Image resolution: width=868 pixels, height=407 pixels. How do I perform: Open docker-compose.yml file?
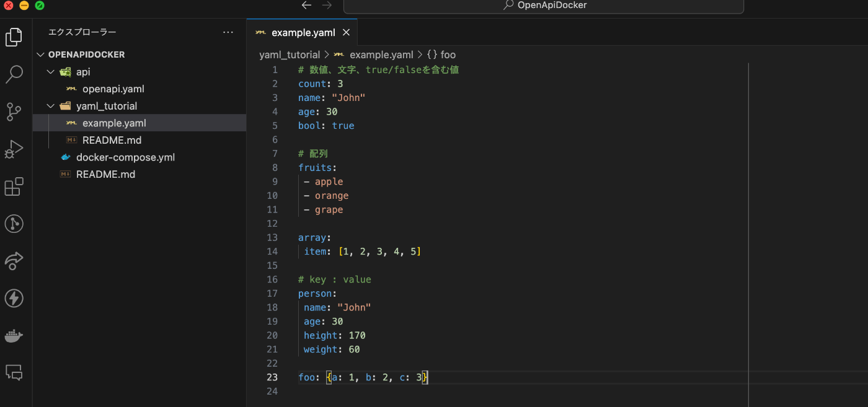point(125,157)
